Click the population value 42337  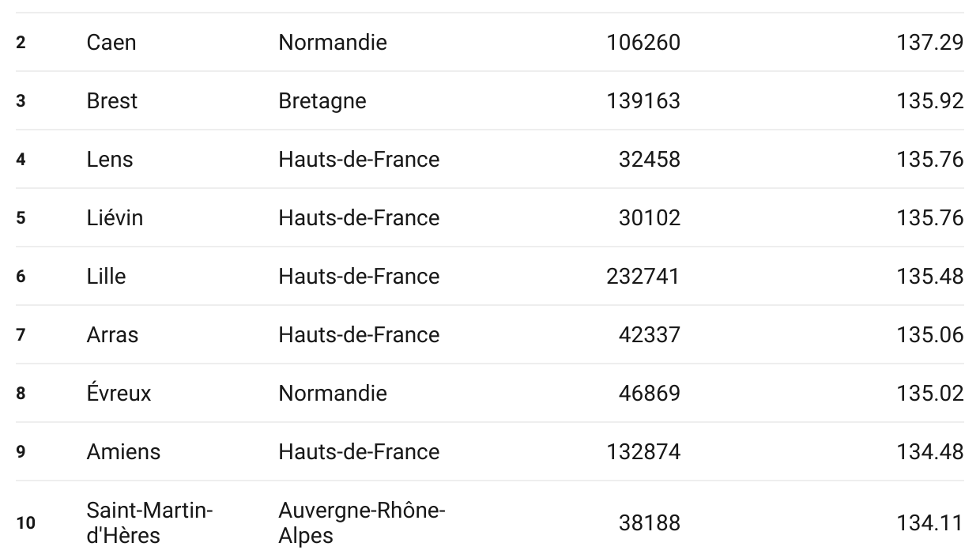649,334
